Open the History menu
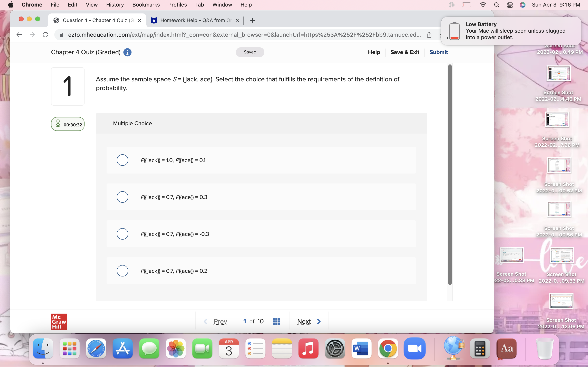 [115, 5]
